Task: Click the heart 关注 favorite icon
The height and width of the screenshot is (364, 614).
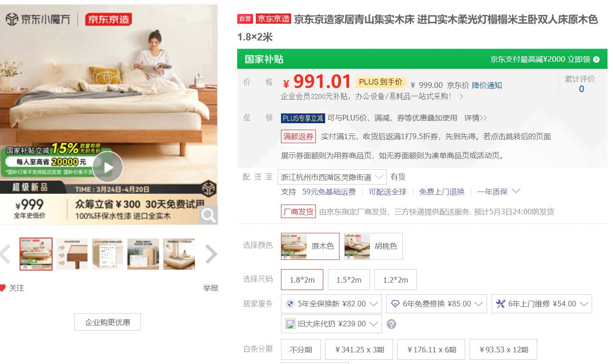Action: (x=3, y=288)
